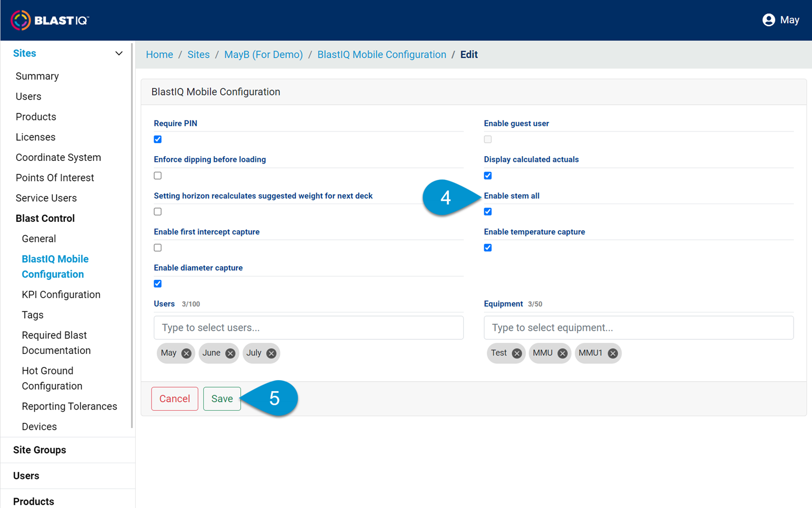
Task: Open Required Blast Documentation sidebar item
Action: click(56, 343)
